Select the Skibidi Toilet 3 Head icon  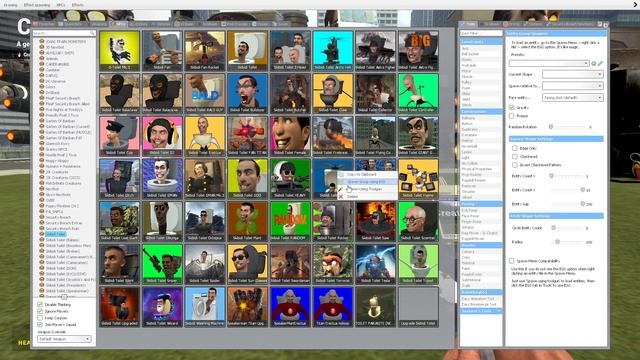[x=290, y=51]
